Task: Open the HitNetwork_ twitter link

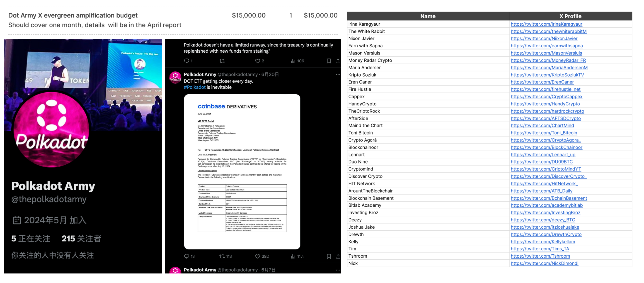Action: [x=544, y=183]
